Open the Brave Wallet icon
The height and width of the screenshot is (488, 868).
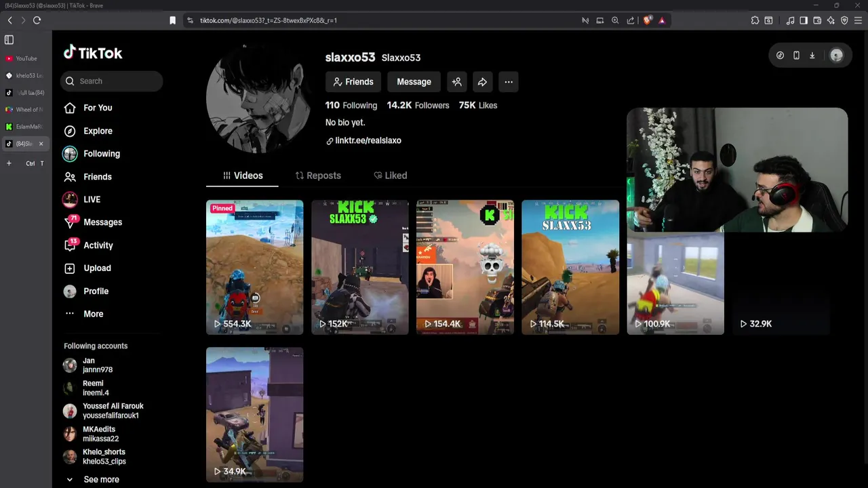(x=817, y=20)
